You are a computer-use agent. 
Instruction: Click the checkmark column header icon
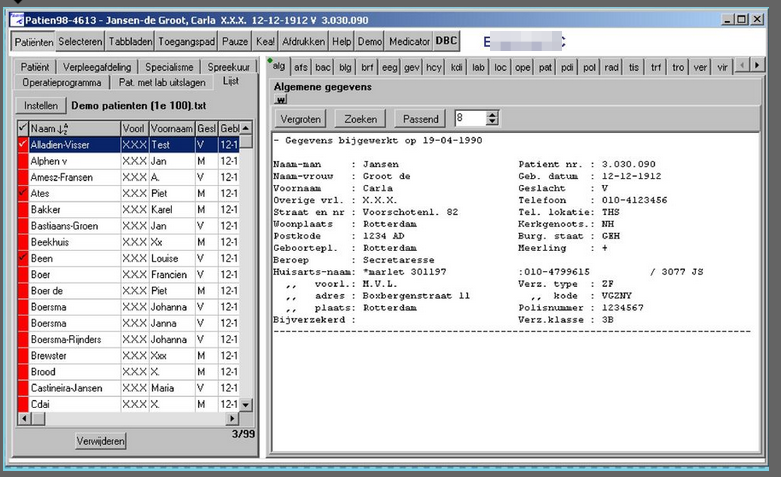[x=22, y=129]
